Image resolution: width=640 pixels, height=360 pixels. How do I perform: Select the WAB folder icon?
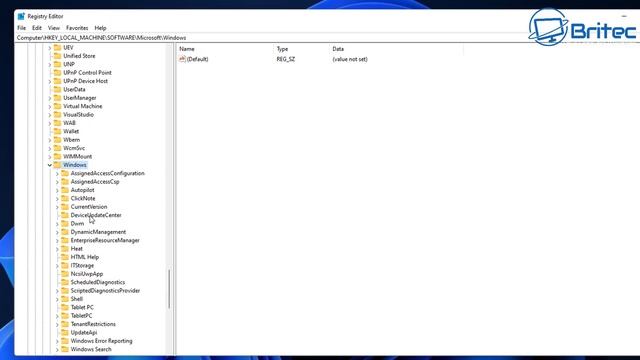click(x=58, y=123)
